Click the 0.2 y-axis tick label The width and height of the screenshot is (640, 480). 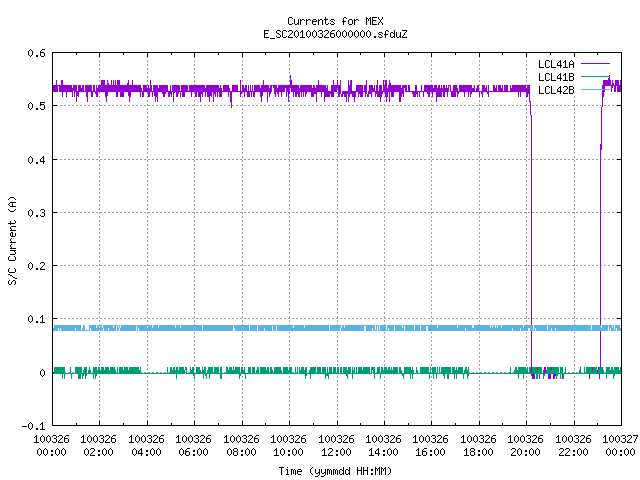[x=36, y=266]
